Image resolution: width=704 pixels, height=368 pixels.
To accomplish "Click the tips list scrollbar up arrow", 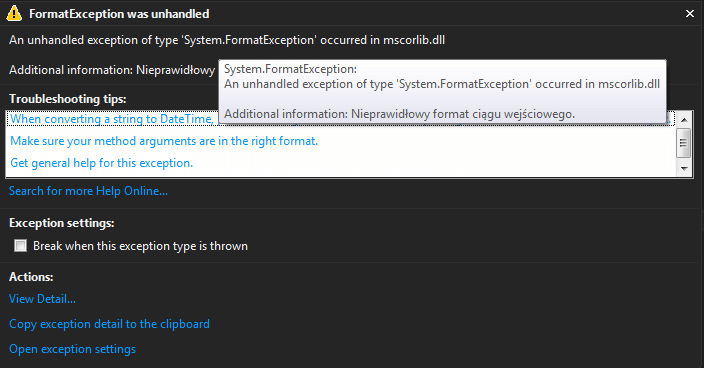I will [684, 120].
